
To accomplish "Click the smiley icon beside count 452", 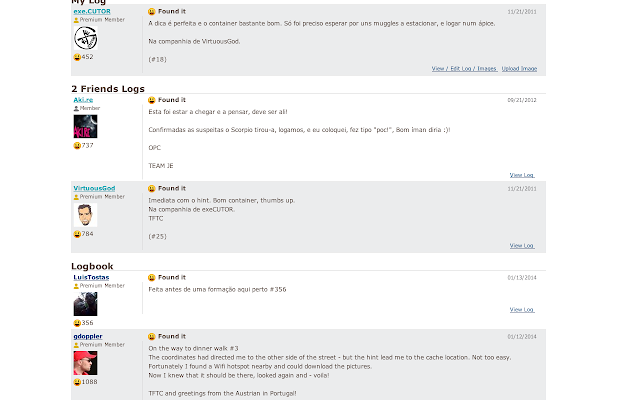I will pos(77,57).
